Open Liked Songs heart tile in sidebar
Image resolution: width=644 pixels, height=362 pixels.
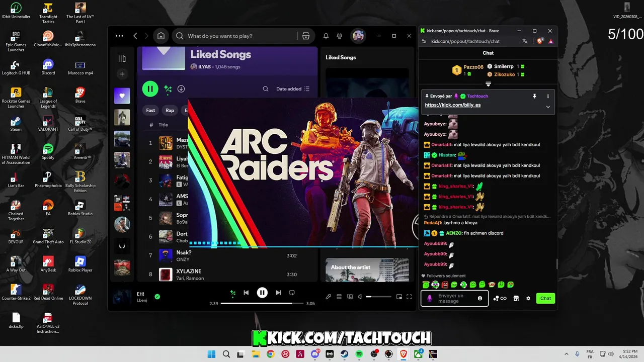click(x=122, y=96)
